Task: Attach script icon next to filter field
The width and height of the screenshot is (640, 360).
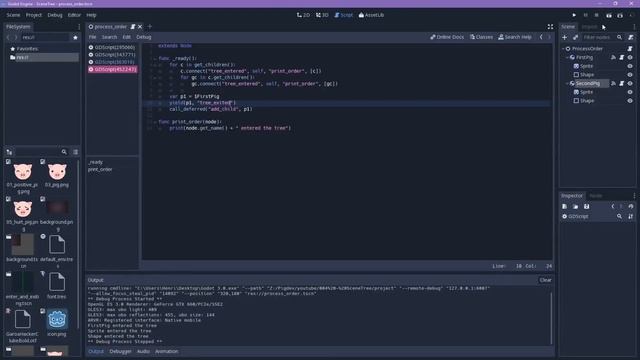Action: click(x=631, y=38)
